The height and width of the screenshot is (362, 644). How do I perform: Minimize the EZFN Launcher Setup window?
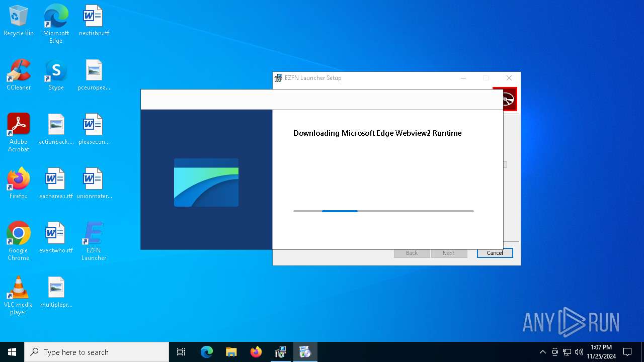tap(463, 78)
